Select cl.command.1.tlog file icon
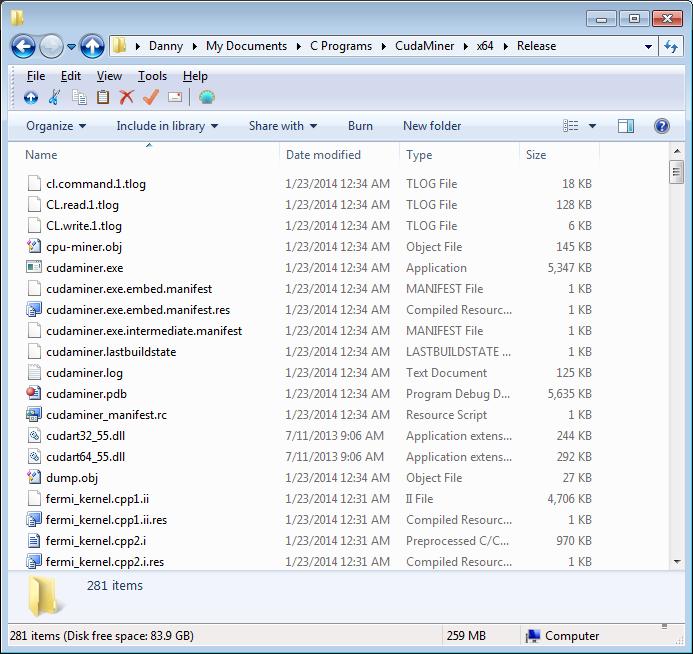 34,183
